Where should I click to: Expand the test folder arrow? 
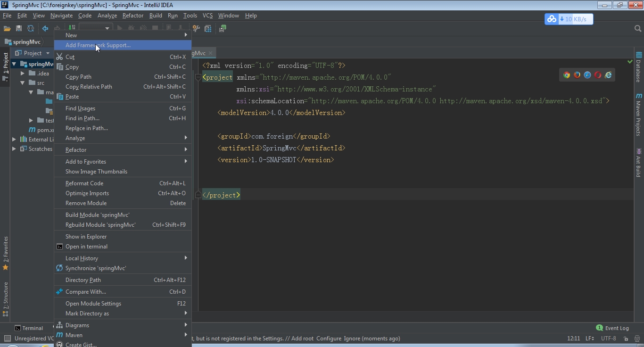(31, 121)
